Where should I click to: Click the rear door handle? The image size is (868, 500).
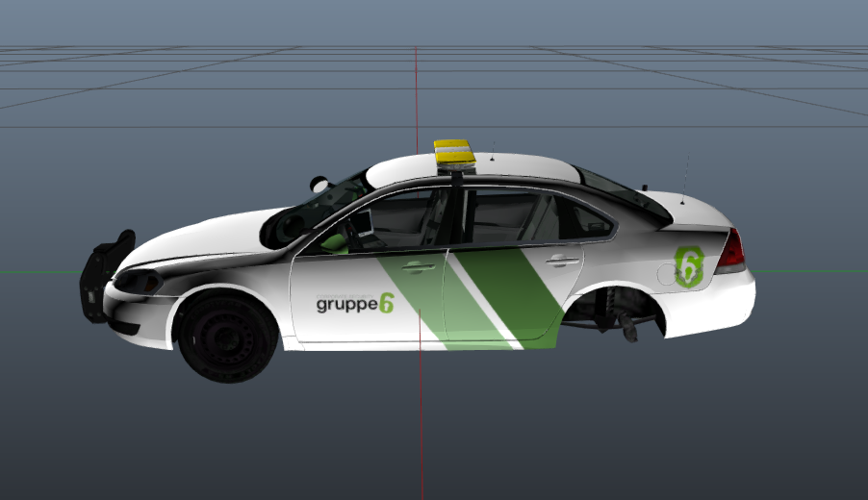pyautogui.click(x=562, y=260)
